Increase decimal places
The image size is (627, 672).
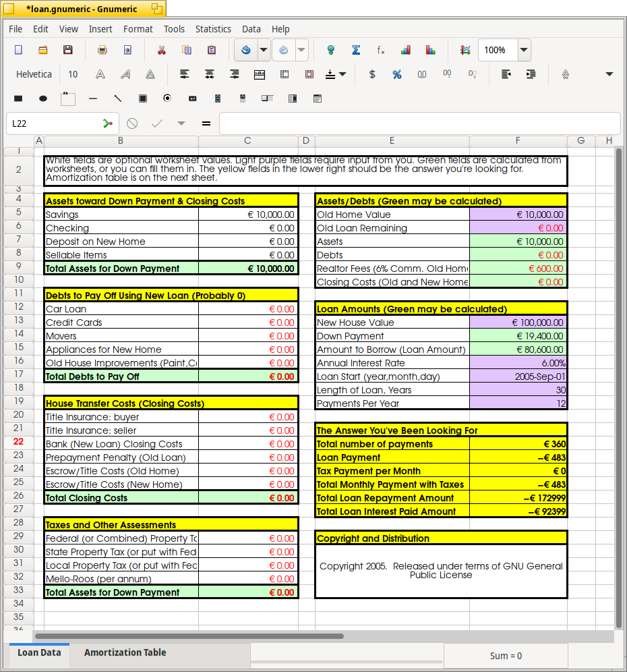pos(447,75)
